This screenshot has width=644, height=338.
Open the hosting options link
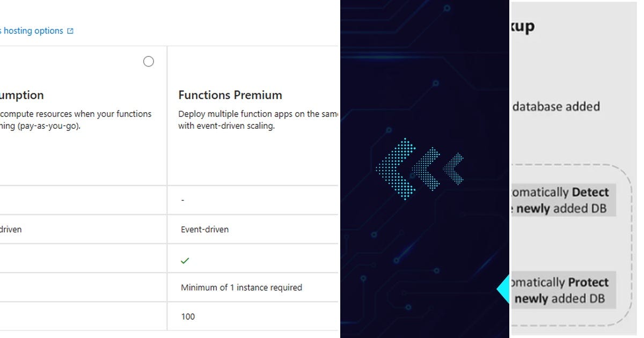[32, 31]
